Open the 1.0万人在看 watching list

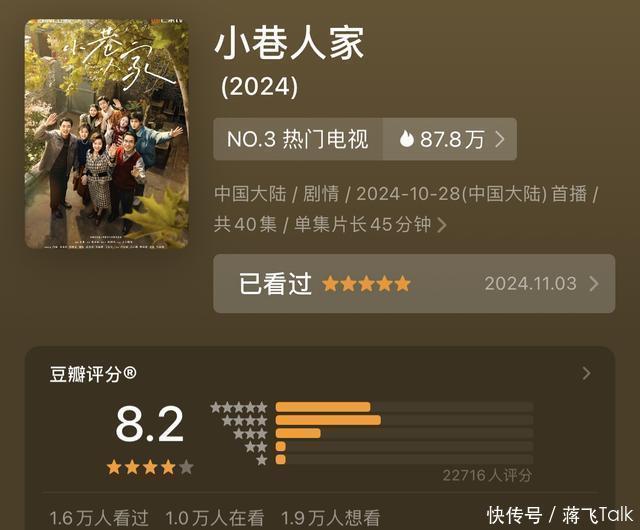click(x=215, y=518)
